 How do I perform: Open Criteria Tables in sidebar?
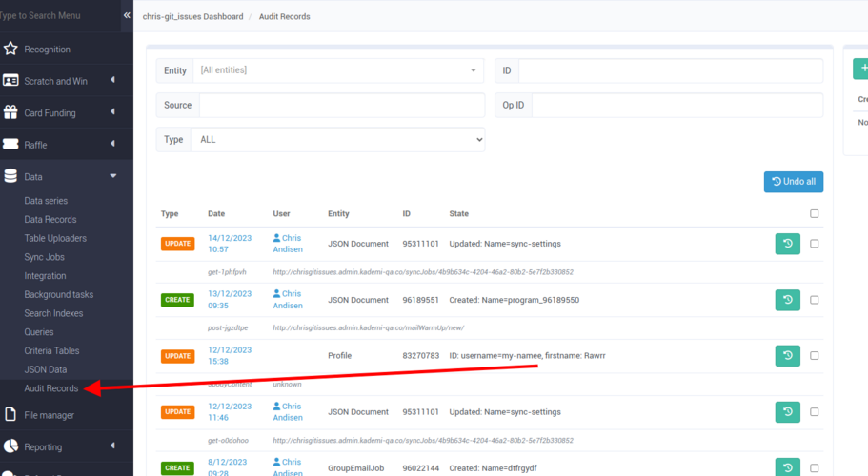pyautogui.click(x=51, y=351)
